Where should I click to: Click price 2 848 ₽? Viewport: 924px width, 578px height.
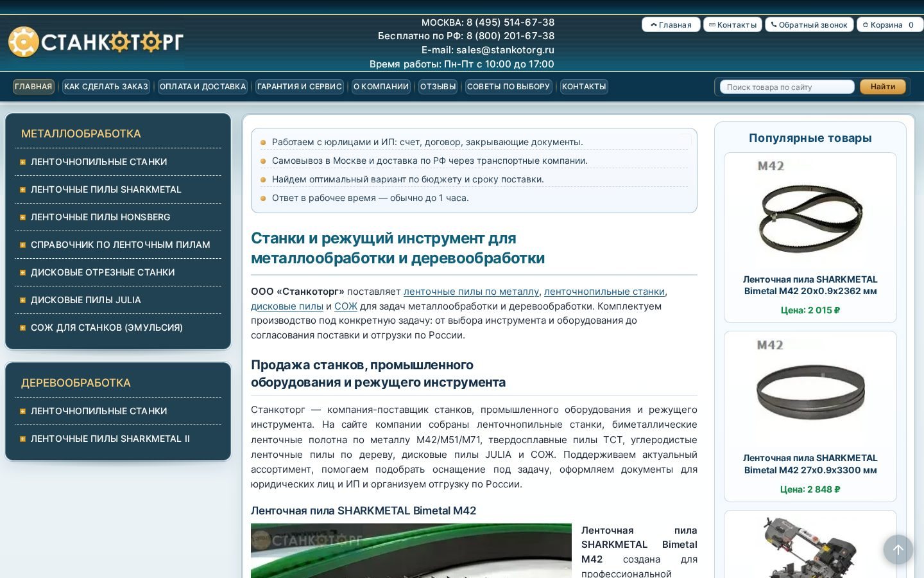tap(810, 489)
